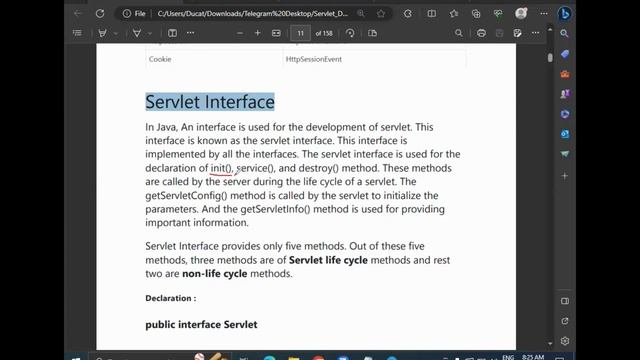This screenshot has height=360, width=640.
Task: Open the PDF toolbar more options
Action: point(535,33)
